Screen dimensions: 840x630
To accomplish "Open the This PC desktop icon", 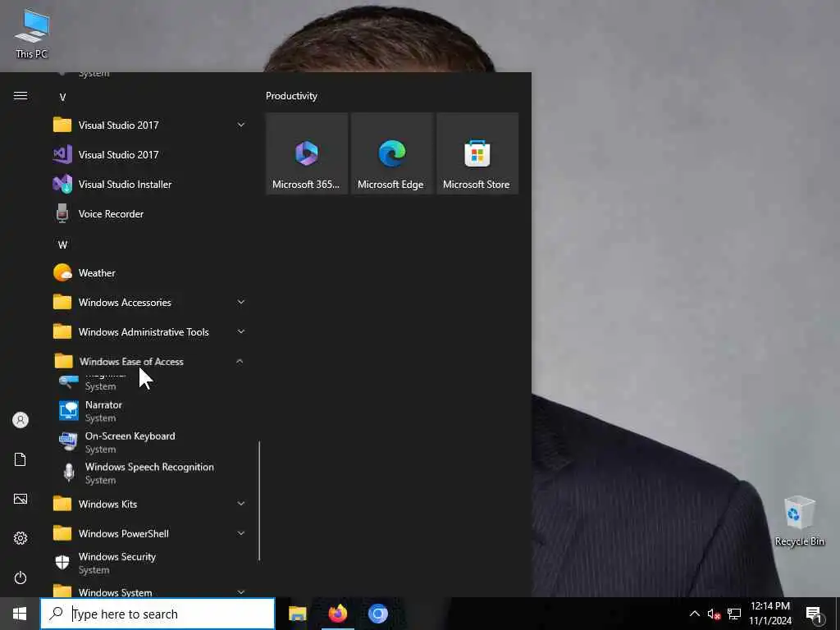I will tap(32, 34).
